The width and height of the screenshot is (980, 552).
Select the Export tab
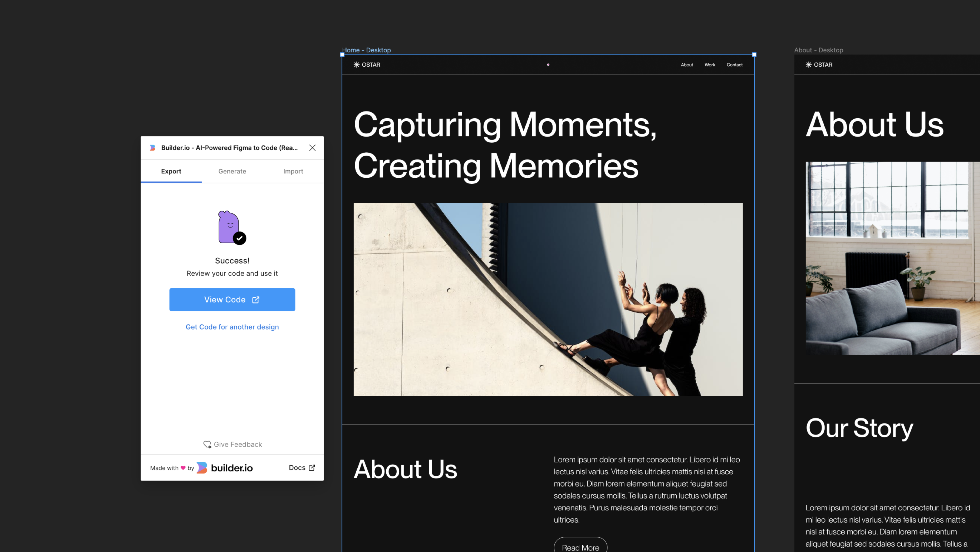tap(171, 171)
